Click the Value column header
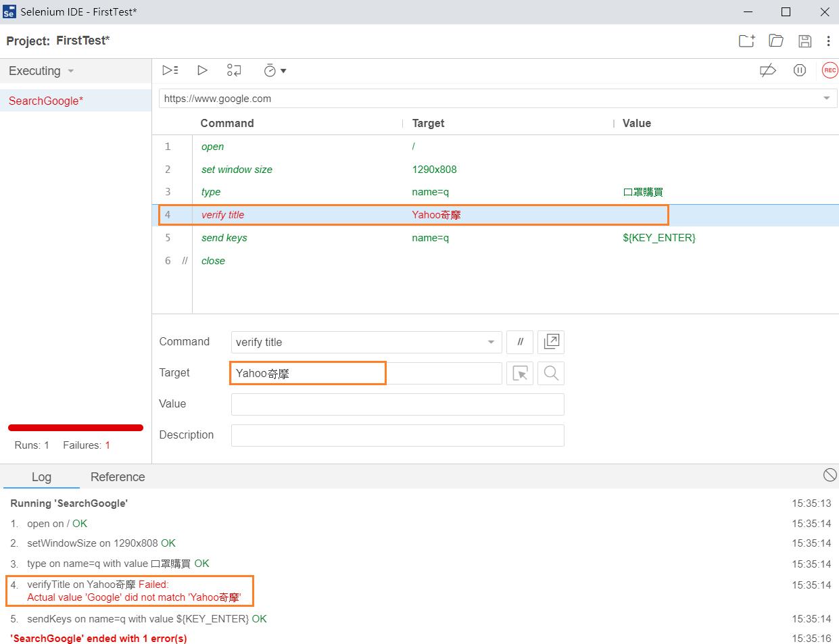 (x=637, y=123)
